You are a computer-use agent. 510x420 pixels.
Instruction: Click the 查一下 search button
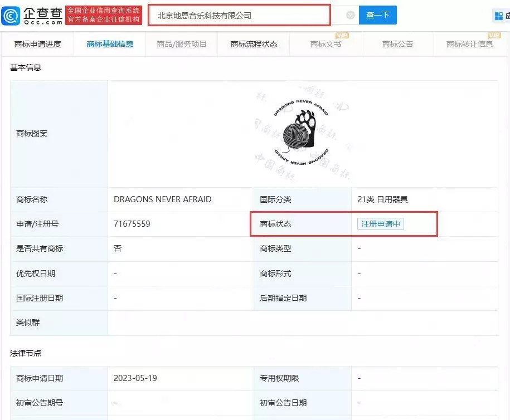(377, 15)
